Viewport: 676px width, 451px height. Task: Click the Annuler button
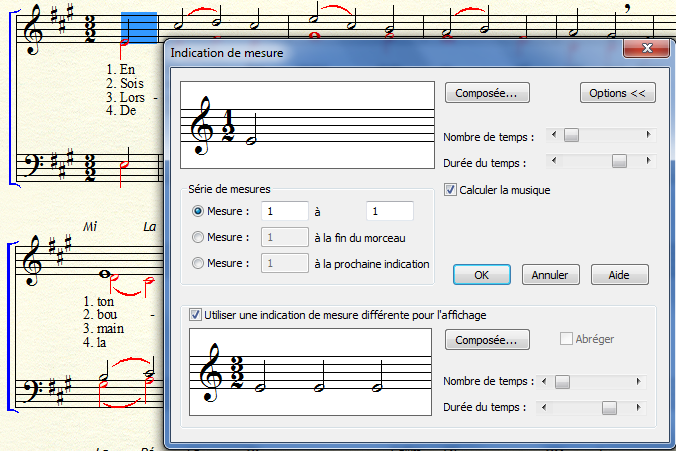coord(549,274)
